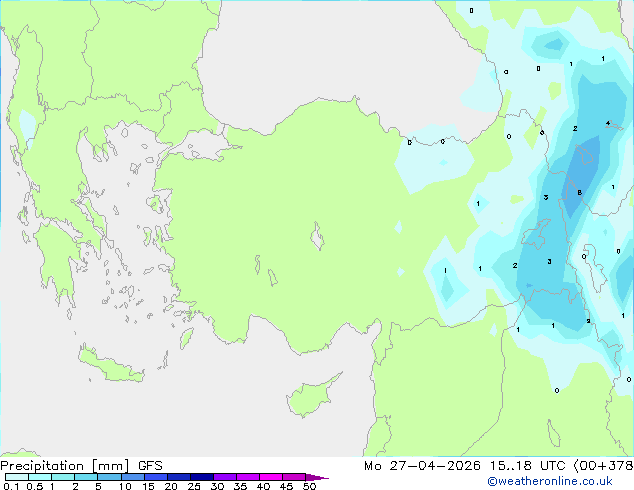Click the '4' precipitation value on the map

[608, 123]
